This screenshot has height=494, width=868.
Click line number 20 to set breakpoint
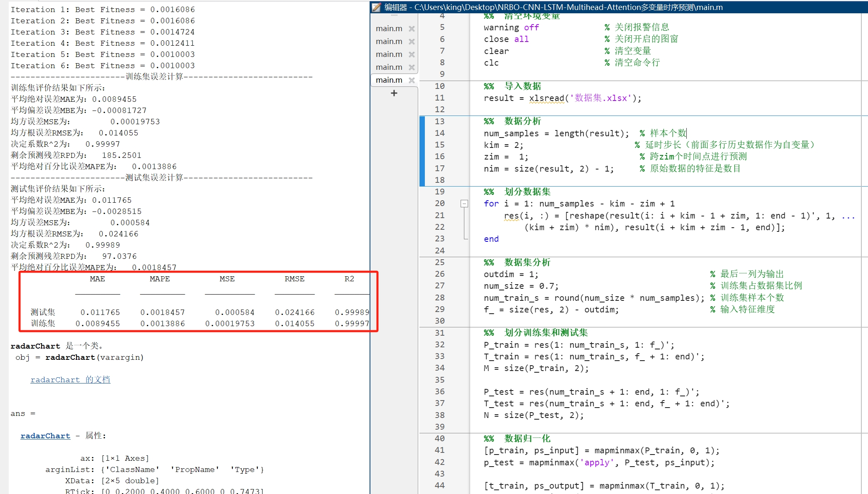pos(439,204)
